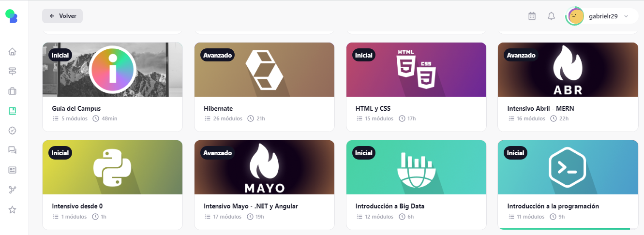The width and height of the screenshot is (644, 235).
Task: Open the chat bubbles sidebar icon
Action: click(x=13, y=150)
